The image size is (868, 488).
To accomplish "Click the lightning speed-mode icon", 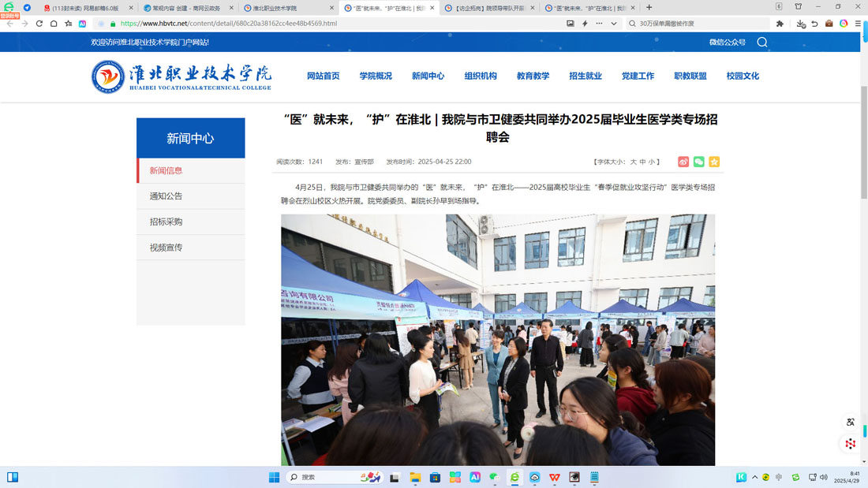I will (585, 23).
